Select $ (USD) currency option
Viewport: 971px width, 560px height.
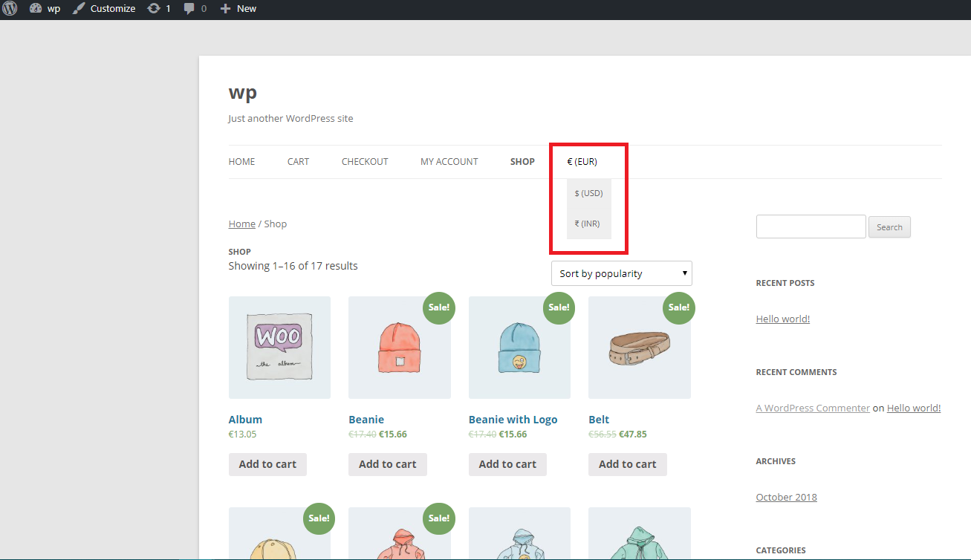point(588,193)
